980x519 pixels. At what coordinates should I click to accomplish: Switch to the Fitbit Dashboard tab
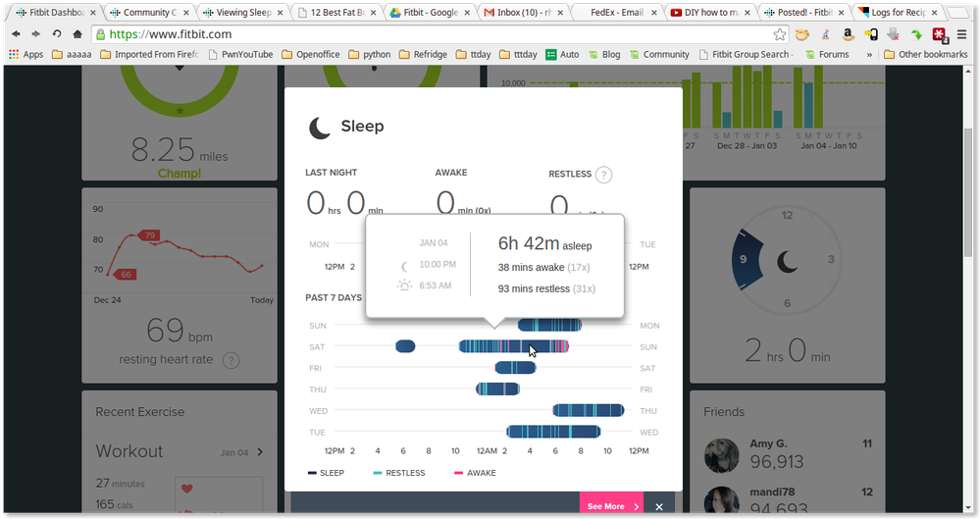click(51, 13)
